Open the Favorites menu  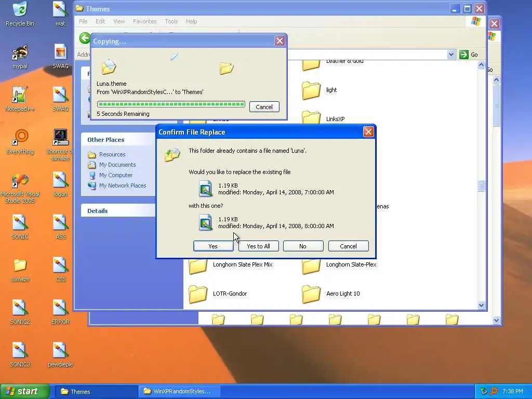[x=144, y=21]
